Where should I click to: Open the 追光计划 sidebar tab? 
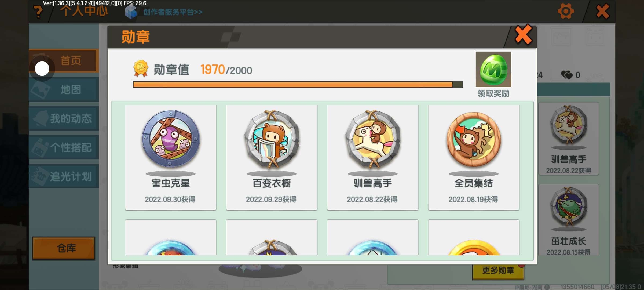64,176
